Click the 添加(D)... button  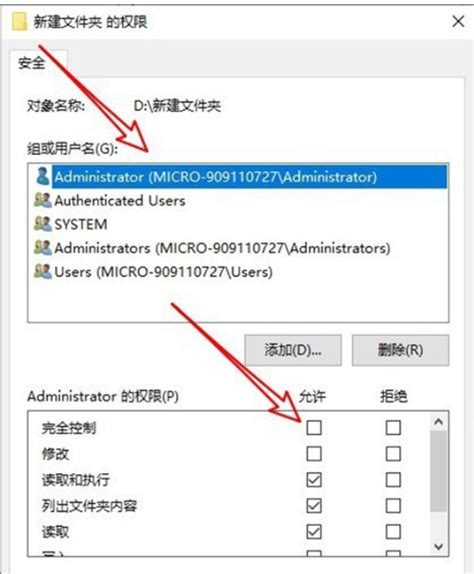coord(293,350)
